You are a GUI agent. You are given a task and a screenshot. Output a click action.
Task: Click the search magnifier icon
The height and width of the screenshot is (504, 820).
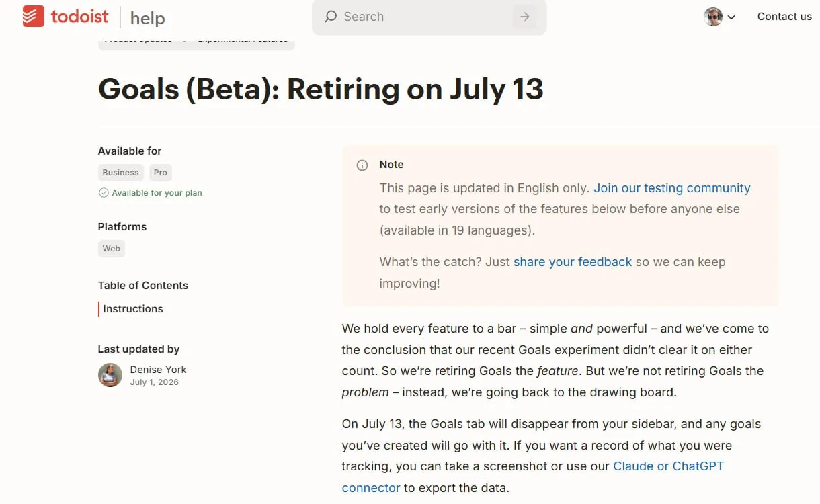coord(330,17)
